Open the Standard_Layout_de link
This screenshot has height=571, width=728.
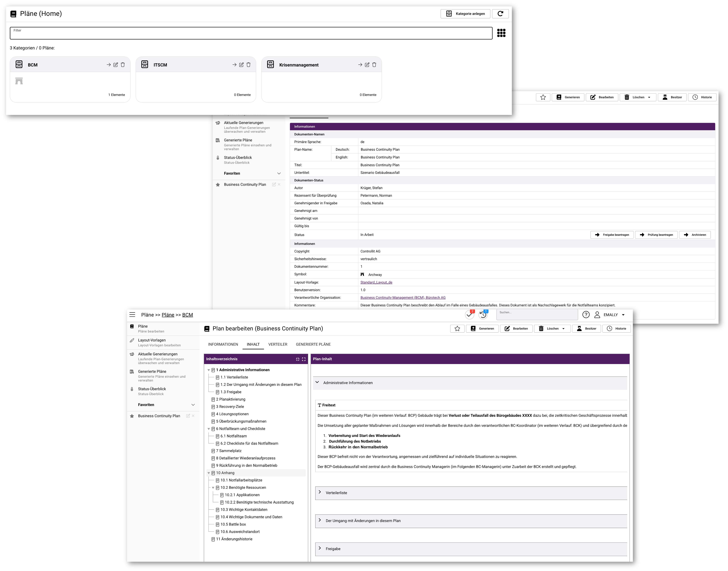point(376,282)
